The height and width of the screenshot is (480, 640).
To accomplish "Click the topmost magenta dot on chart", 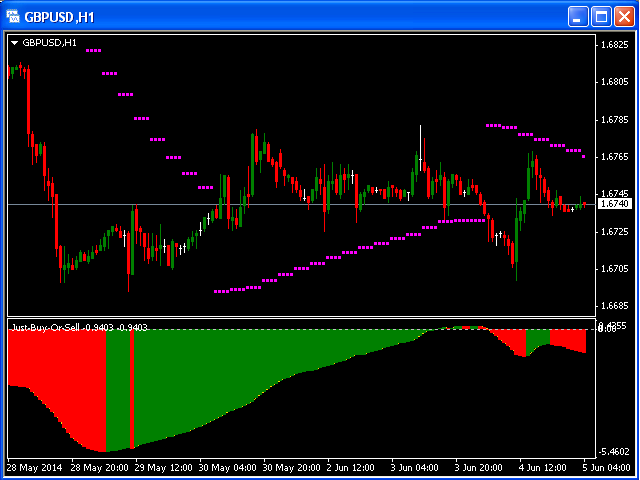I will pyautogui.click(x=94, y=50).
